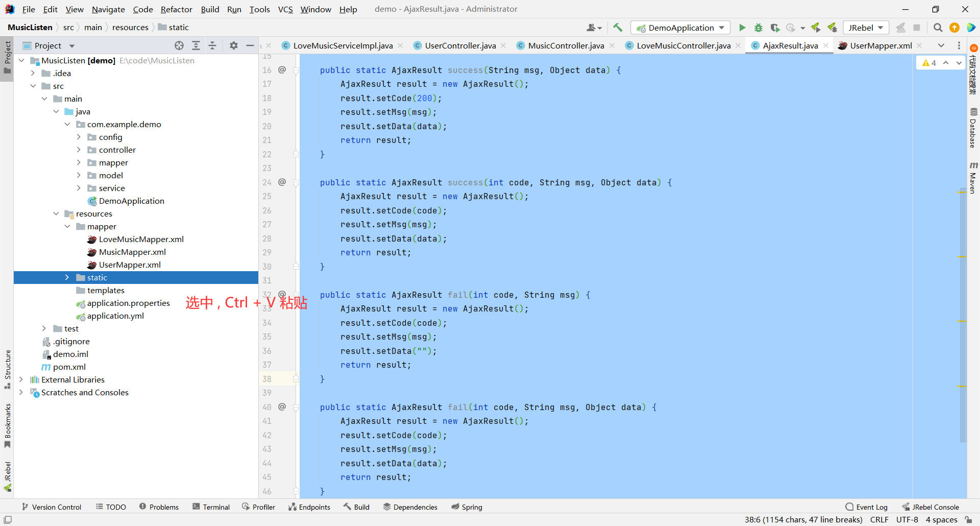Select the pom.xml file in the tree
980x526 pixels.
click(x=69, y=367)
